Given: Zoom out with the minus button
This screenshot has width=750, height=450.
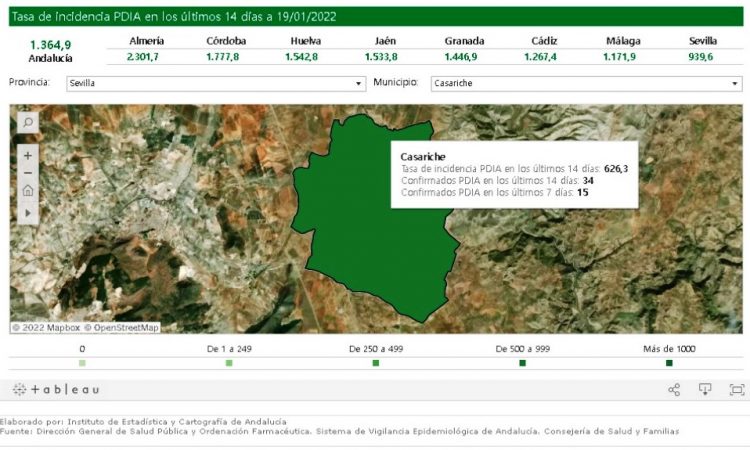Looking at the screenshot, I should coord(27,173).
